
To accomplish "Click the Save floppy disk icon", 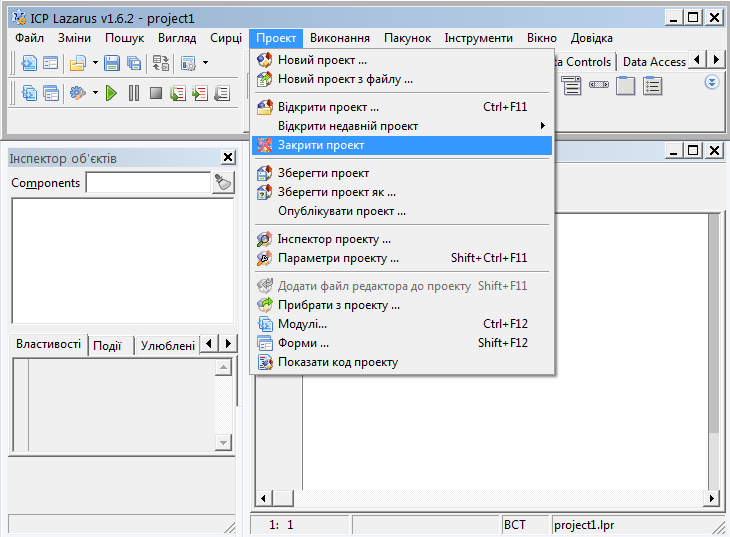I will [x=112, y=62].
